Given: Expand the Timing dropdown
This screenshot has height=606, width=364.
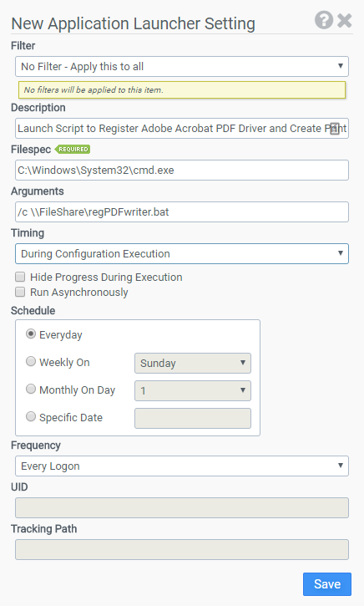Looking at the screenshot, I should pyautogui.click(x=182, y=253).
